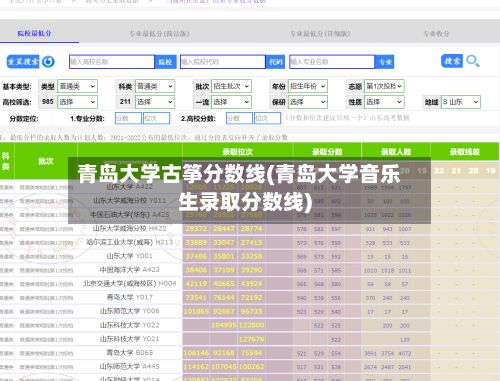500x381 pixels.
Task: Click rank cell 33889
Action: coord(196,242)
